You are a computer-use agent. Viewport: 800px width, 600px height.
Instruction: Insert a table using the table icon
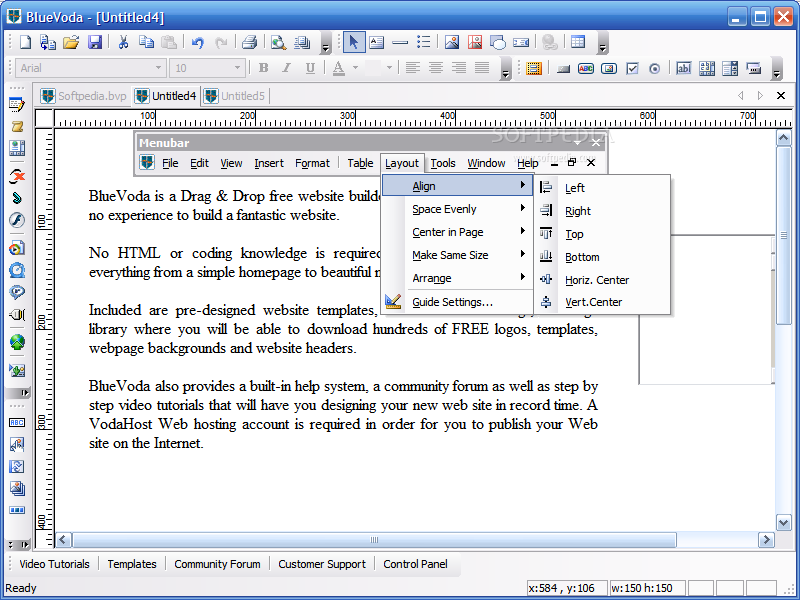578,42
